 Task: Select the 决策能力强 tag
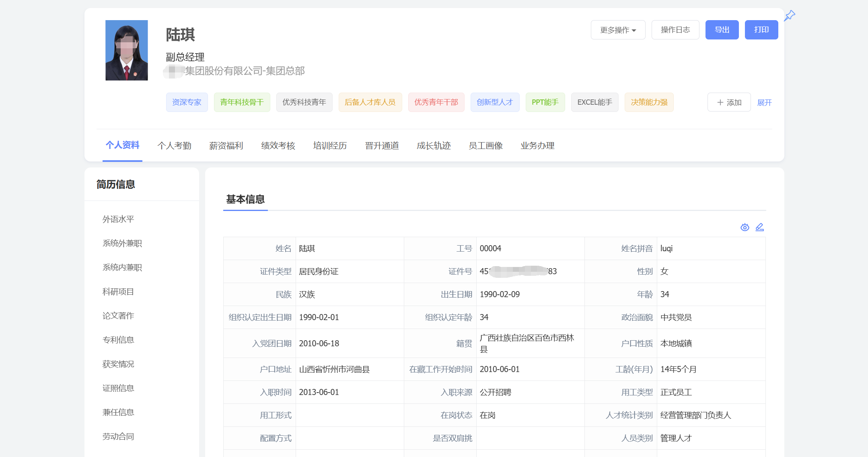pos(649,102)
